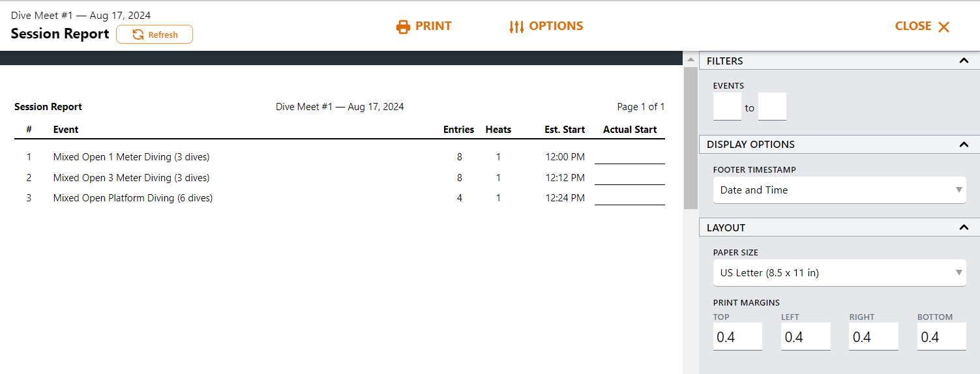Open the Paper Size dropdown
Screen dimensions: 980x374
pos(839,273)
